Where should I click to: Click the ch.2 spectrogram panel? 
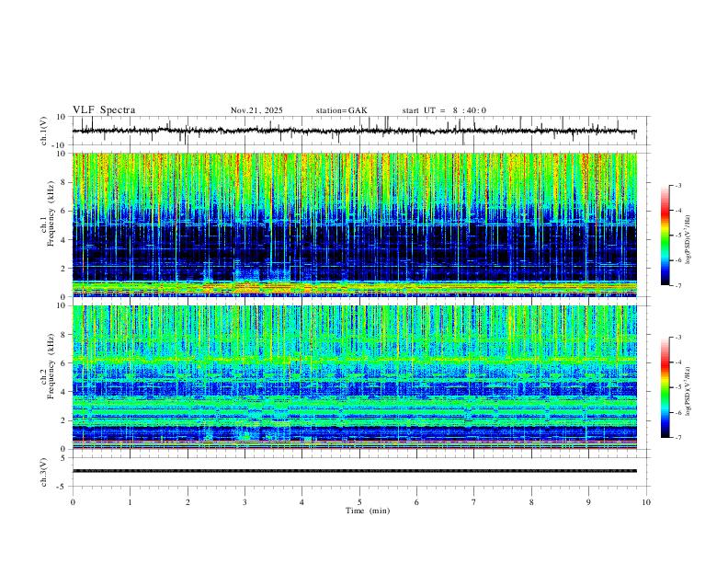coord(355,377)
